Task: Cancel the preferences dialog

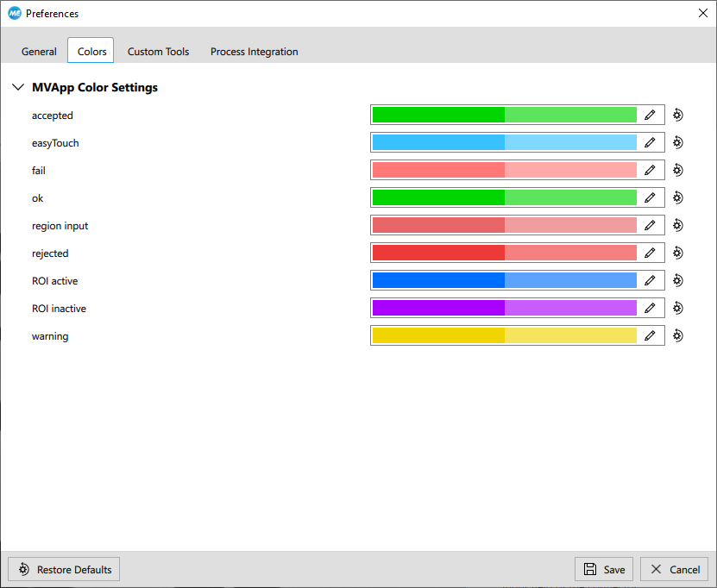Action: tap(676, 569)
